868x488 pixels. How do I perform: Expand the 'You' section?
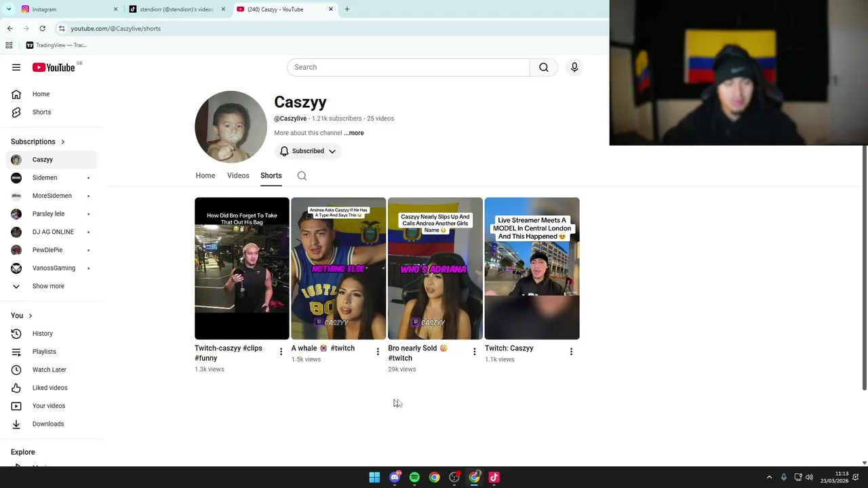click(22, 316)
